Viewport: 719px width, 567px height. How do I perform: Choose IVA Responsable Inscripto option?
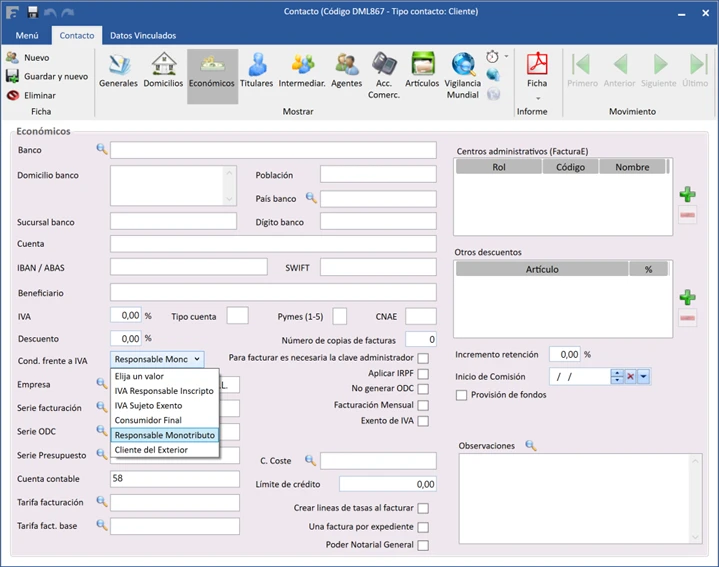pos(164,391)
